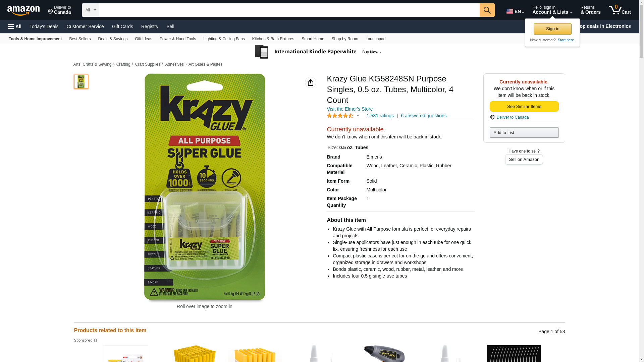Expand the search category All dropdown
This screenshot has width=644, height=362.
91,10
